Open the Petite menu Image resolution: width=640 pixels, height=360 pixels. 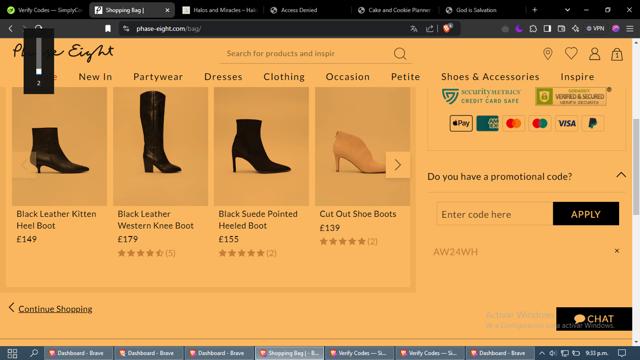pos(406,77)
